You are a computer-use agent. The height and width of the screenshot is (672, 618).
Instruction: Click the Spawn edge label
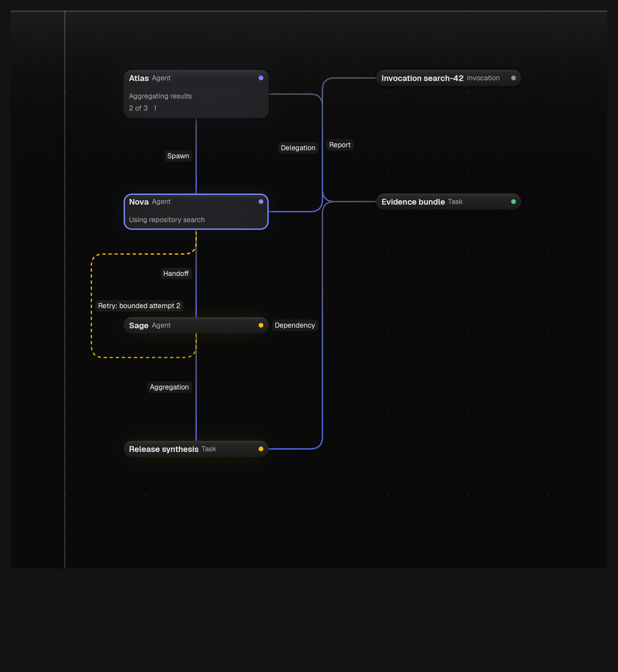click(x=178, y=156)
